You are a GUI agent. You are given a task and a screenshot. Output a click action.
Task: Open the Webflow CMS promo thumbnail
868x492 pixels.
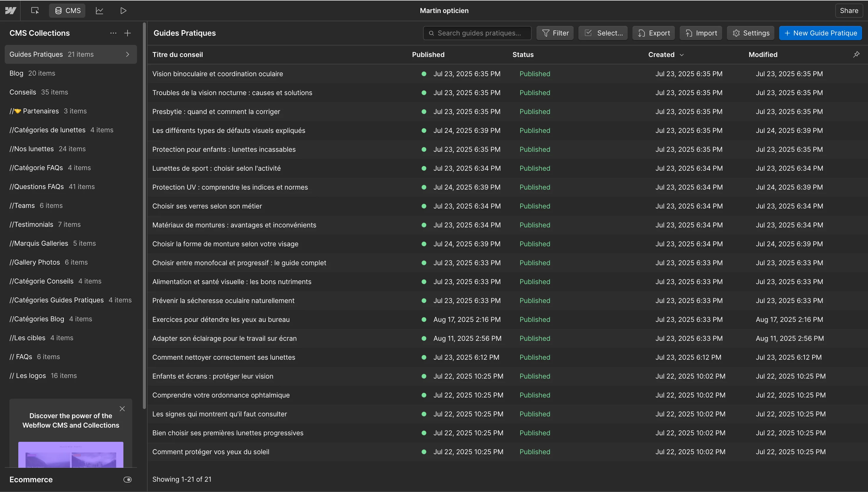71,454
